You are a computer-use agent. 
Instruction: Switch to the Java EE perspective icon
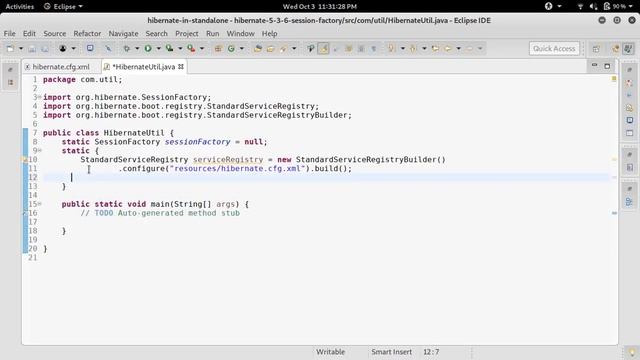tap(615, 49)
